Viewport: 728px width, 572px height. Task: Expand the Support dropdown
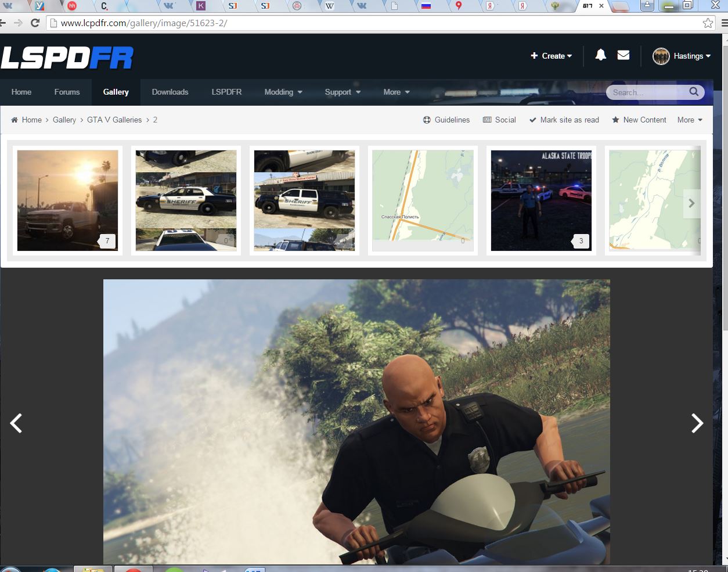coord(343,92)
